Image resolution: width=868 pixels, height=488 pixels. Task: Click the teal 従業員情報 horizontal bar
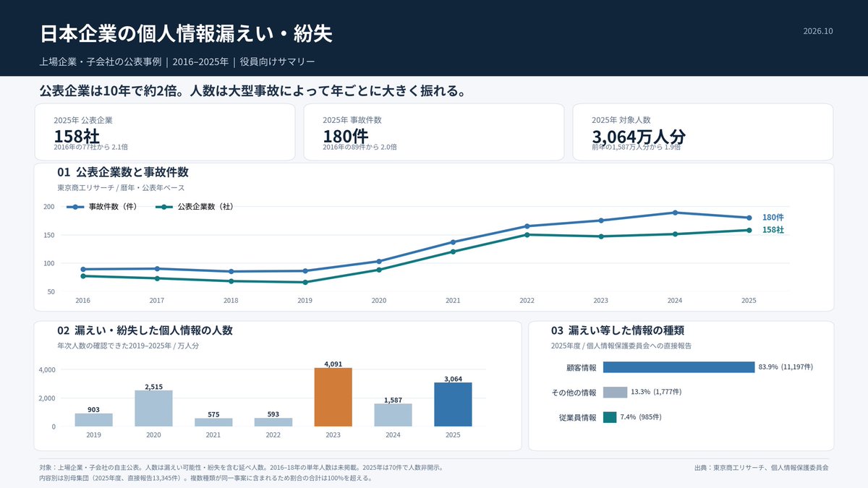point(609,417)
